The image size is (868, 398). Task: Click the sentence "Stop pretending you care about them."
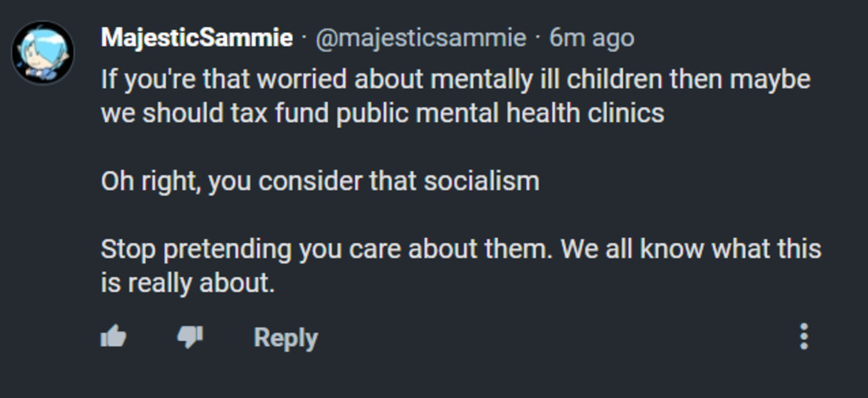tap(325, 249)
